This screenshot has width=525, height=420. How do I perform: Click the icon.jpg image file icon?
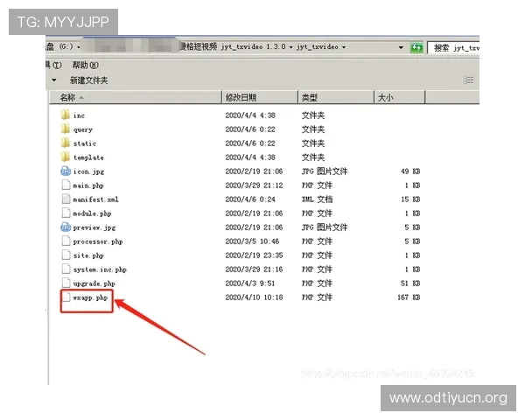point(66,171)
